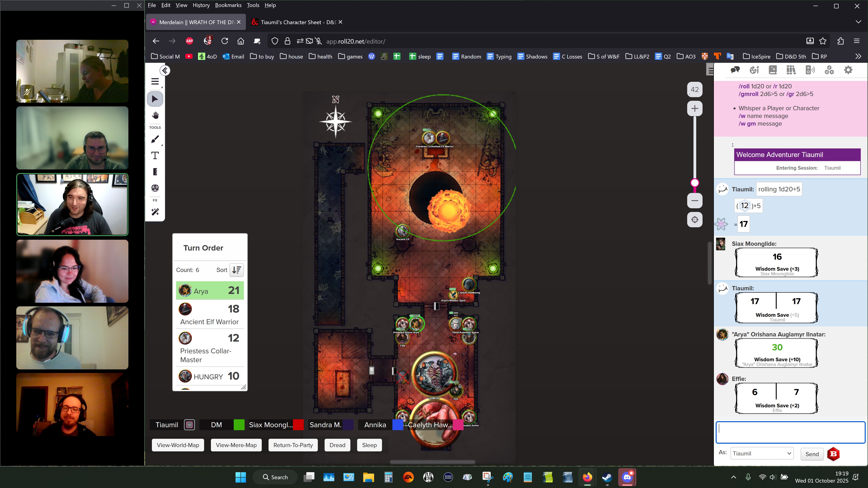Select the Roll20 drawing brush tool
The width and height of the screenshot is (868, 488).
point(155,139)
